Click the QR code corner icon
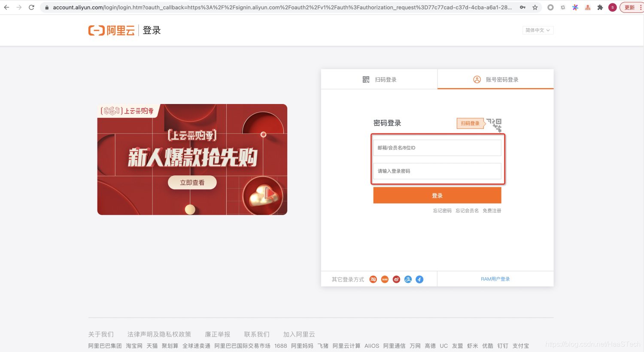644x352 pixels. [x=495, y=125]
